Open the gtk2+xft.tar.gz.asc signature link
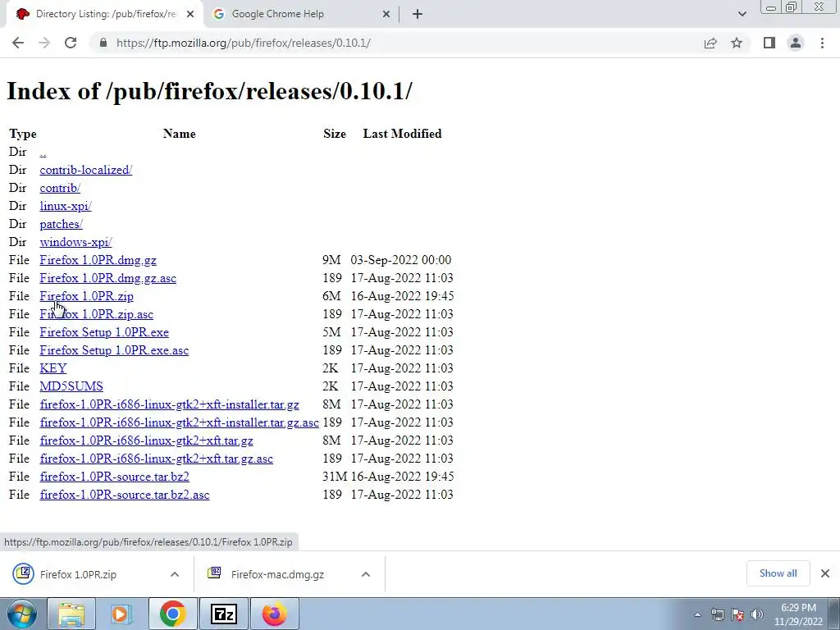 click(156, 459)
